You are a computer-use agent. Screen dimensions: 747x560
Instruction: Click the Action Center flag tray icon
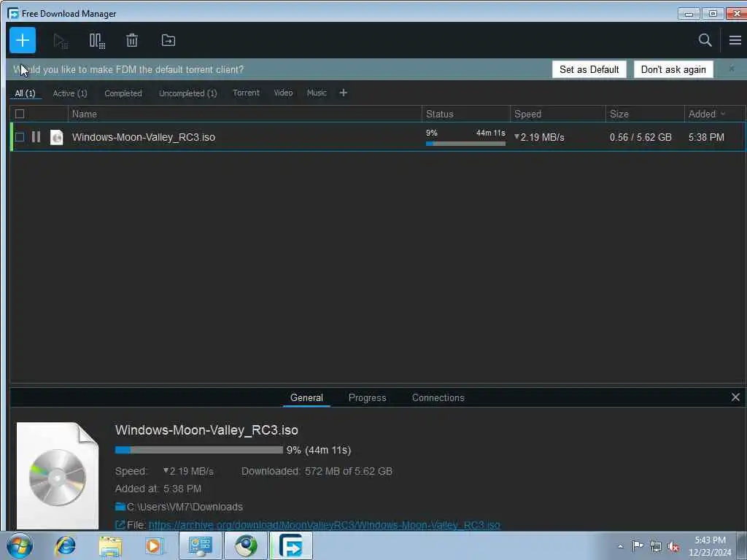click(x=638, y=546)
